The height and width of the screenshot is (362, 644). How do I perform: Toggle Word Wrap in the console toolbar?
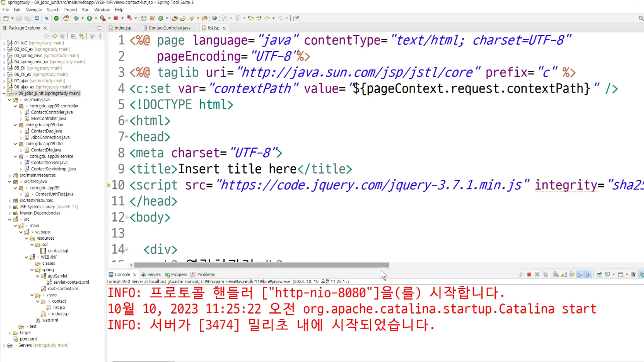point(572,274)
